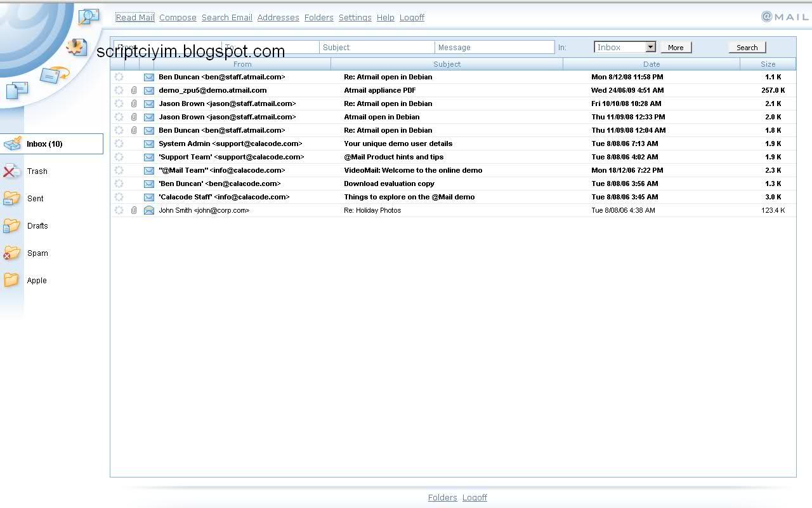Log off using top navigation Logoff link
Viewport: 812px width, 508px height.
click(412, 18)
